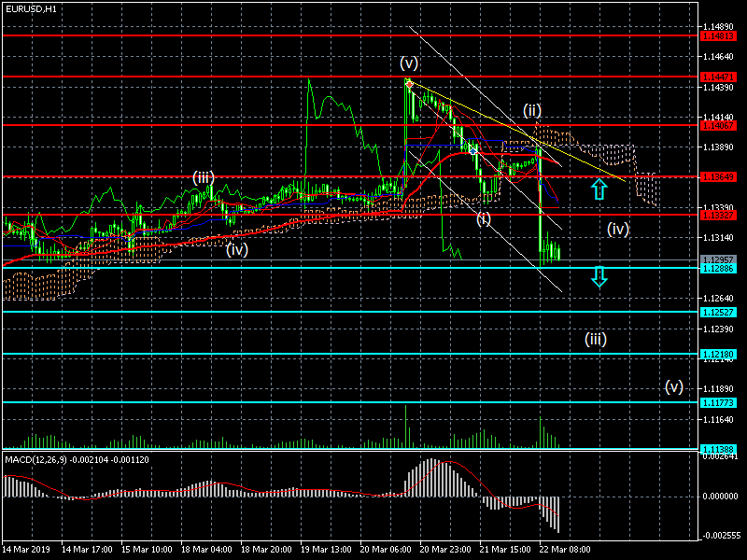Select the red 1.14813 price level tag

(x=718, y=36)
